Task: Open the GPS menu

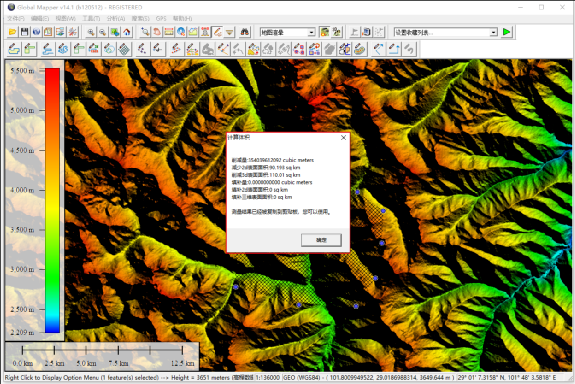Action: (x=161, y=18)
